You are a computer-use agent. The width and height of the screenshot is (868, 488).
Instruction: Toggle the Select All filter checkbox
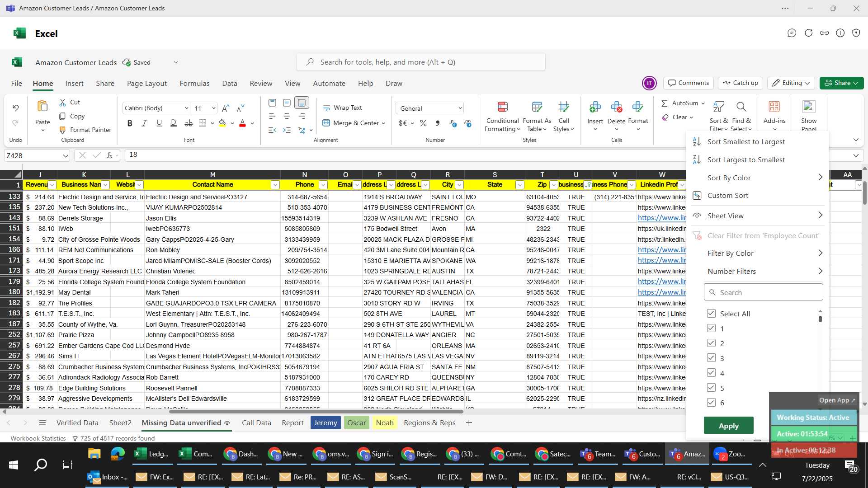(x=711, y=314)
